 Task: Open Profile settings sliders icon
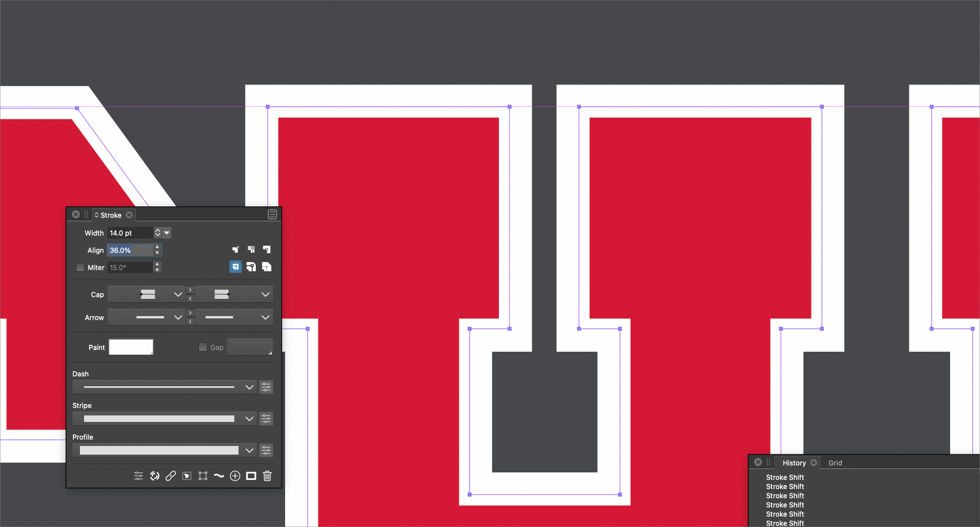click(x=266, y=451)
